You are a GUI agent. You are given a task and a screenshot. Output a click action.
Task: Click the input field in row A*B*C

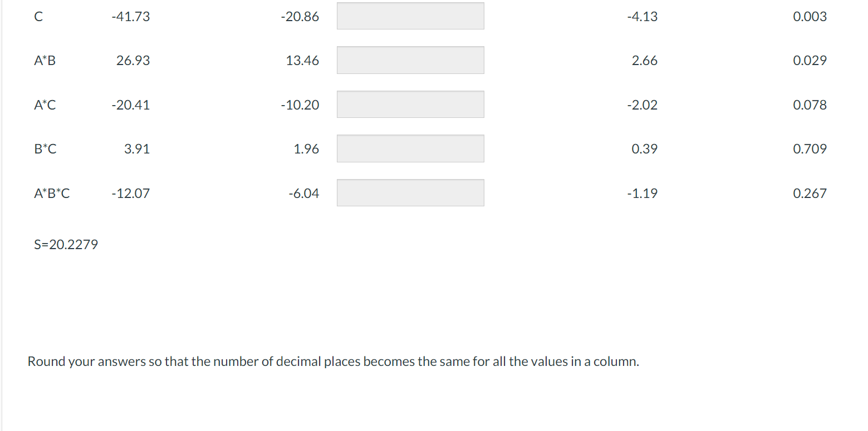coord(410,192)
